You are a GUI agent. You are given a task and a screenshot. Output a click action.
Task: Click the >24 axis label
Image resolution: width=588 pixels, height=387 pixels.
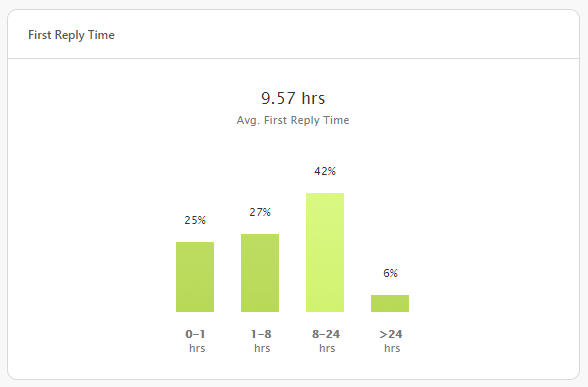391,334
